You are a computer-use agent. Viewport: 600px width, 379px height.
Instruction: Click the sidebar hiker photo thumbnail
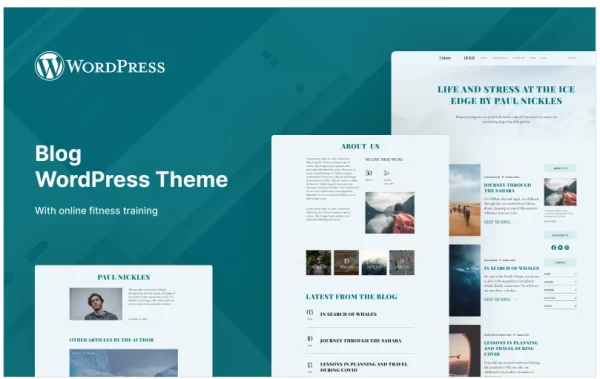[x=560, y=192]
